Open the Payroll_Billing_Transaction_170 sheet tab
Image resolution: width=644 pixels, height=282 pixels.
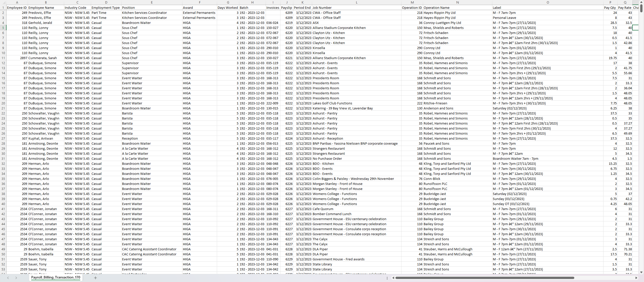tap(56, 277)
